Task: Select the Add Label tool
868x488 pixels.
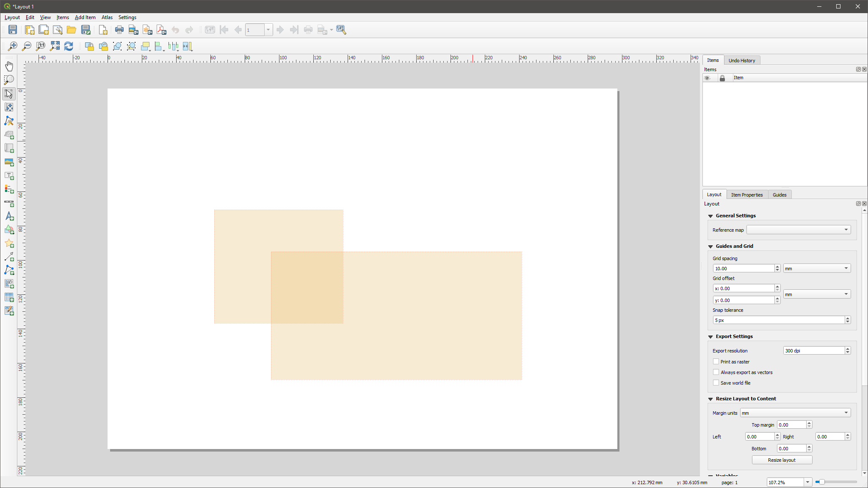Action: click(x=9, y=176)
